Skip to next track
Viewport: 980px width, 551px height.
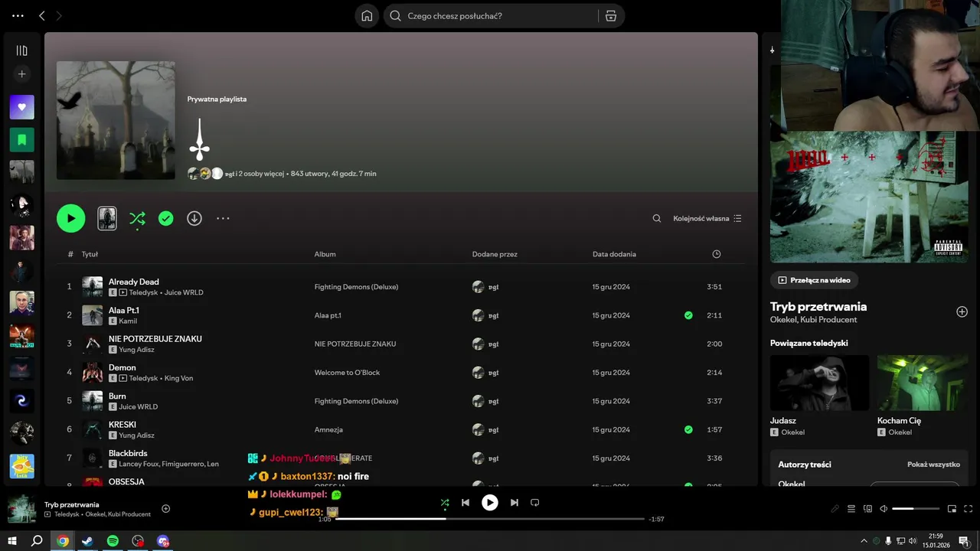(514, 503)
